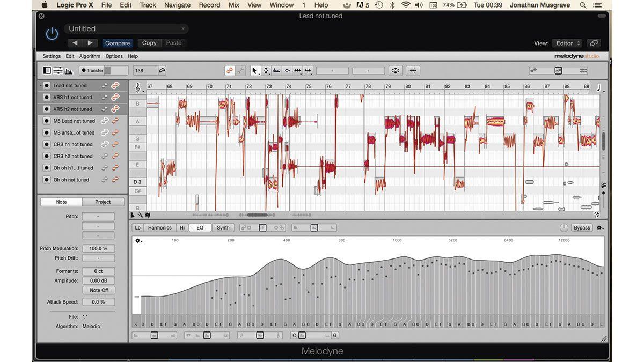Open the EQ display gear dropdown
This screenshot has height=362, width=644.
[138, 241]
